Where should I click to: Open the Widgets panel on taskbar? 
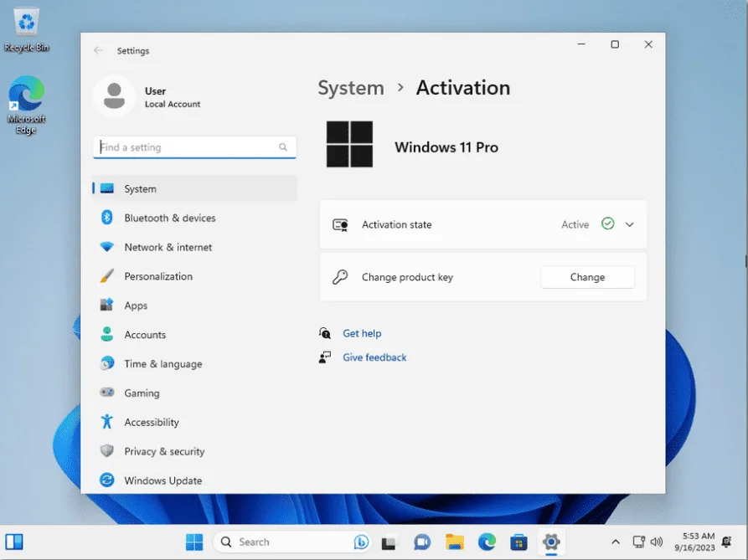pyautogui.click(x=14, y=542)
